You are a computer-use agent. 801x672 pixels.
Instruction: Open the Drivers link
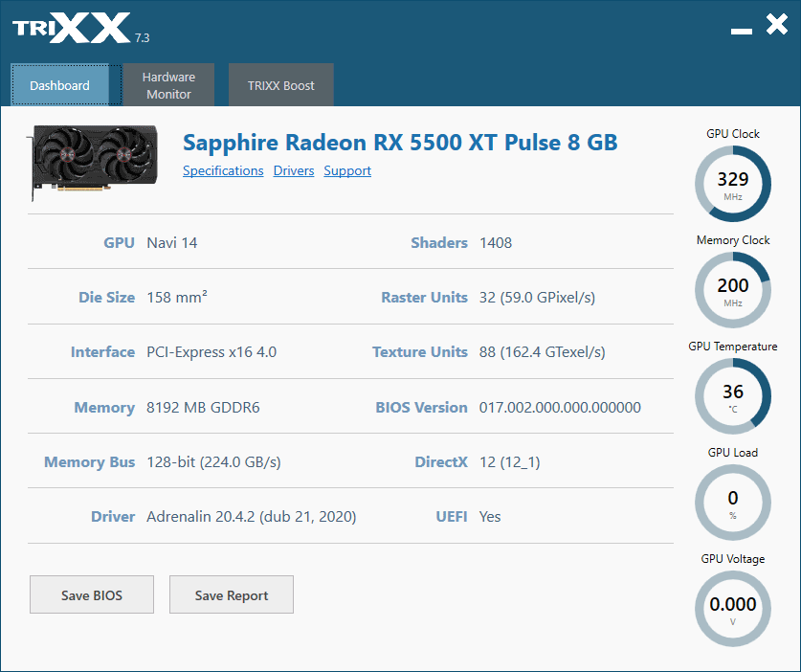click(294, 170)
